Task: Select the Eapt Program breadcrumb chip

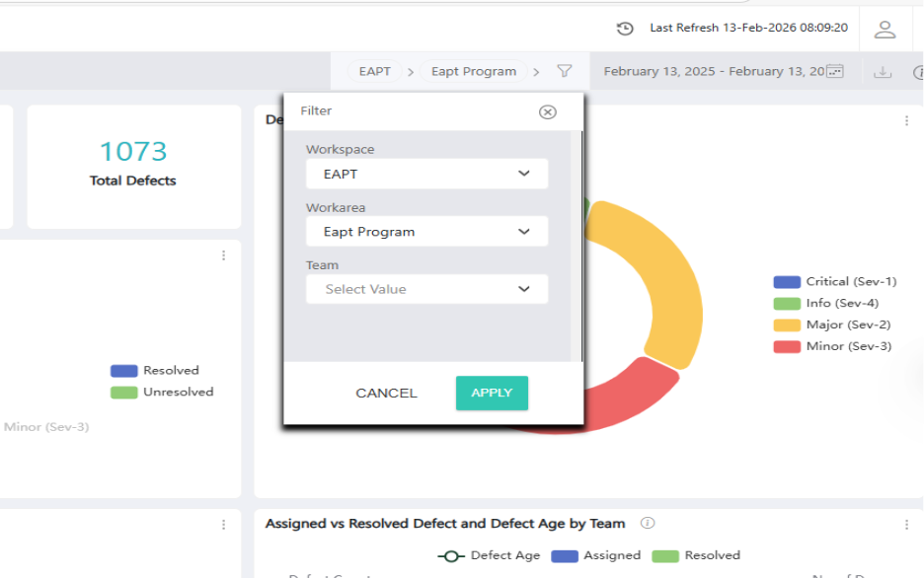Action: point(474,71)
